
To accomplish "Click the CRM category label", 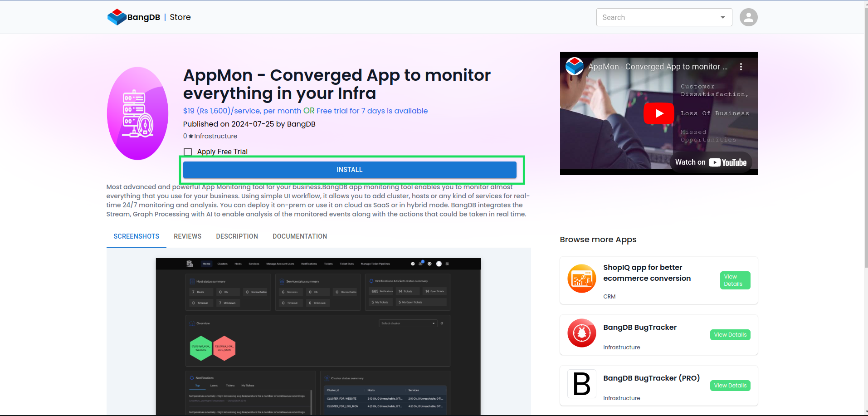I will [x=610, y=297].
